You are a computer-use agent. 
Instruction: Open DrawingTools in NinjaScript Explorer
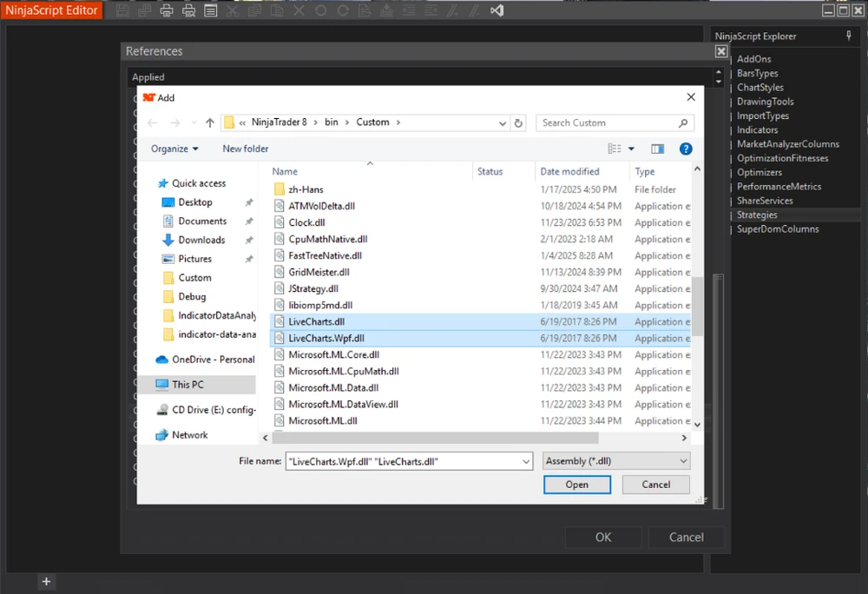(765, 102)
